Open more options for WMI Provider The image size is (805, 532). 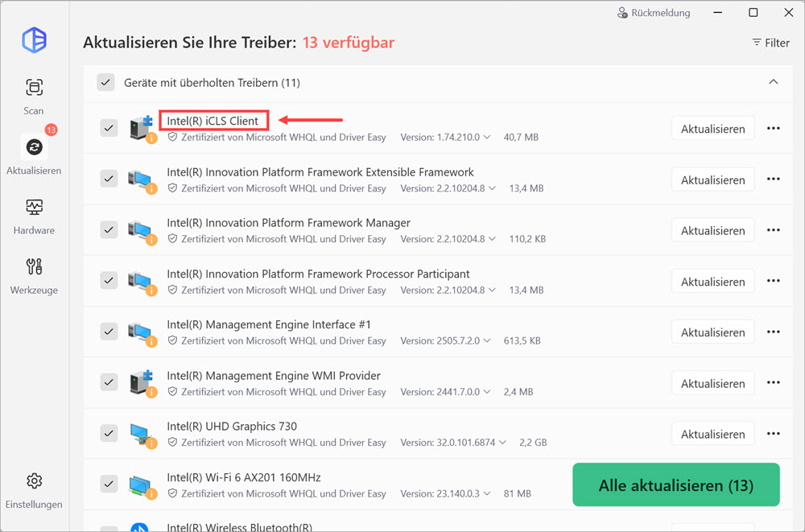point(773,382)
